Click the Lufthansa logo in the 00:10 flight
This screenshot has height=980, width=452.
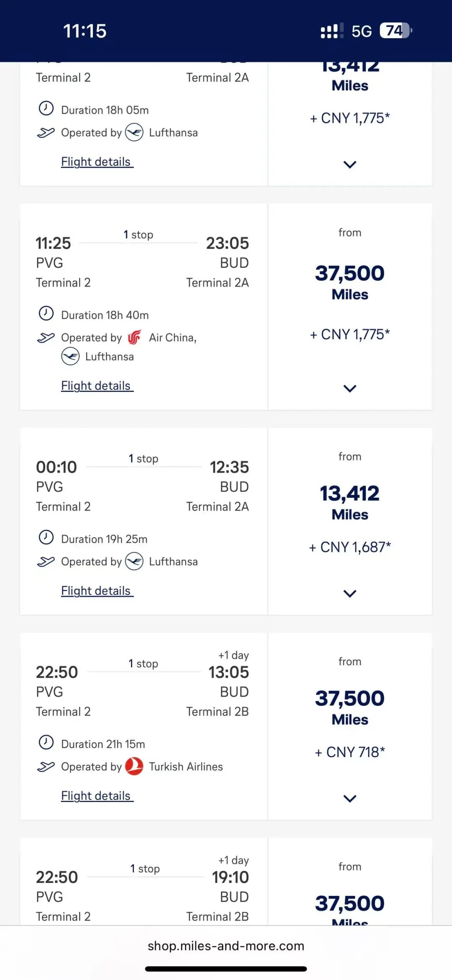134,561
